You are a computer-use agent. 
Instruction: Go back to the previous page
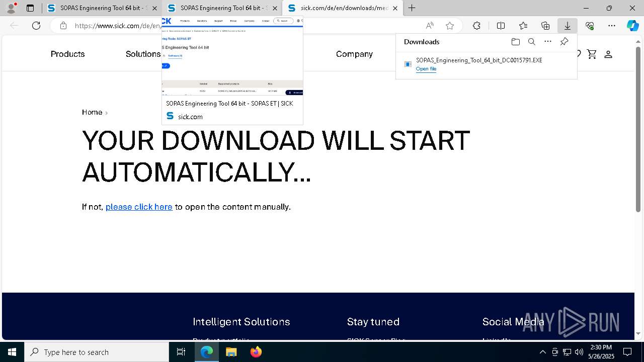pyautogui.click(x=14, y=26)
